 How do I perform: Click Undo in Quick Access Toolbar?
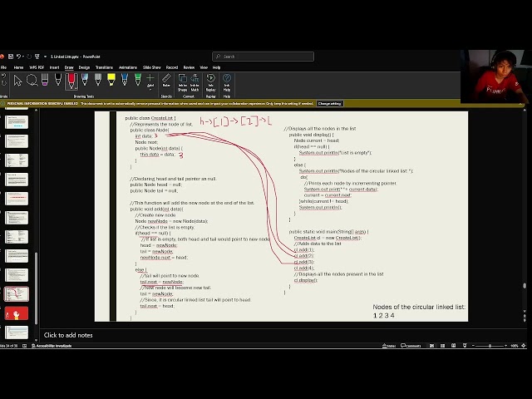(x=18, y=57)
